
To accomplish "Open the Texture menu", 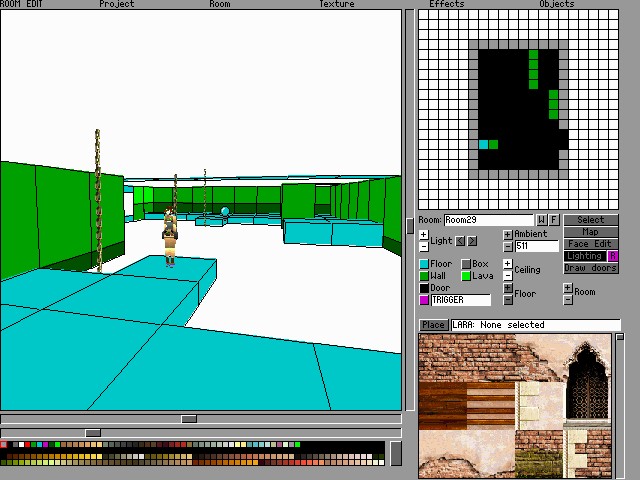I will coord(336,4).
